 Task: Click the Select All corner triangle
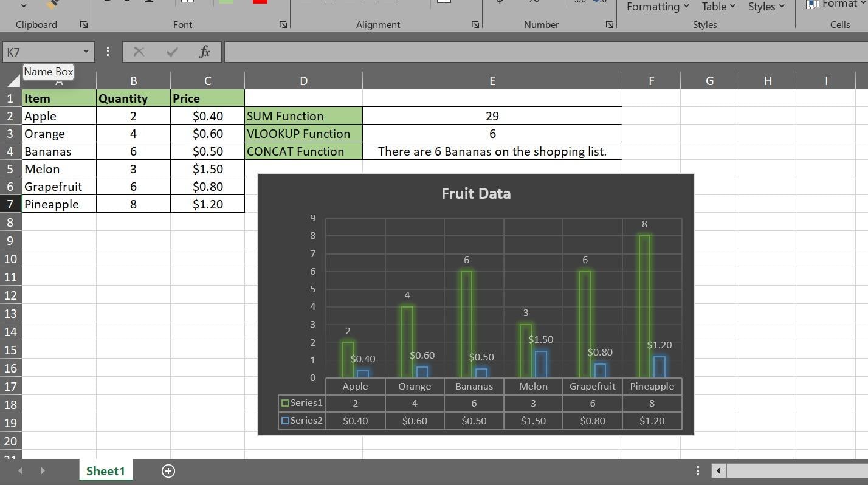click(x=12, y=81)
